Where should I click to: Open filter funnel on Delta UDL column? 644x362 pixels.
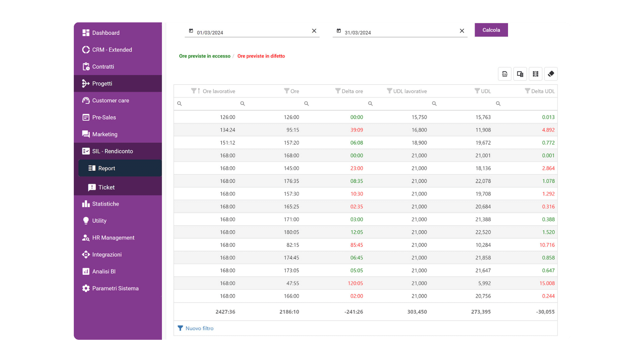coord(527,91)
